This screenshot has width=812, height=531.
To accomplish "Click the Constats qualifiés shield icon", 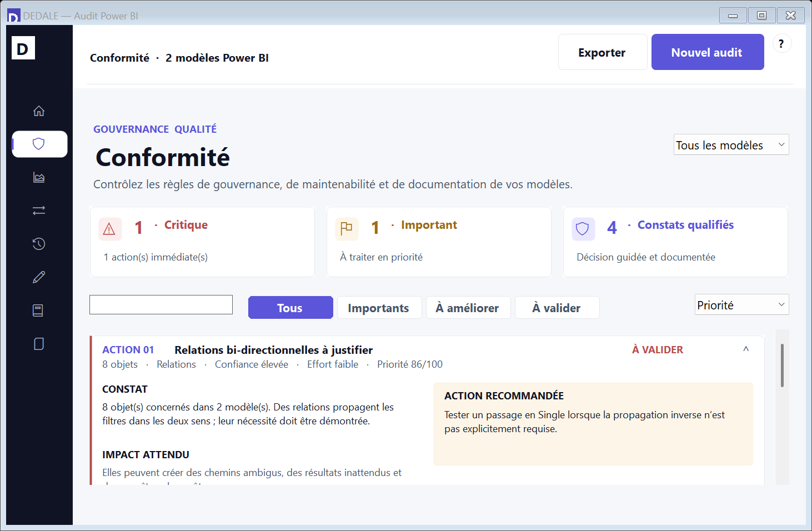I will tap(583, 229).
